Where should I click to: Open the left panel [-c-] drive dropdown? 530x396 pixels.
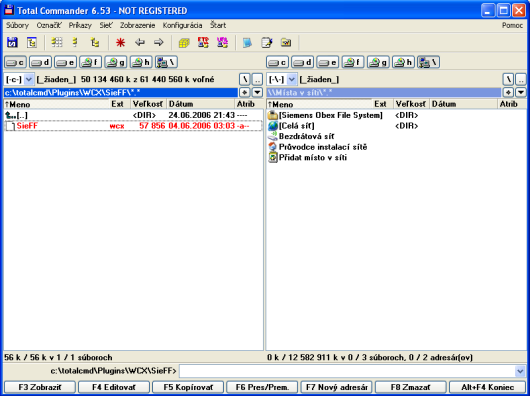click(x=29, y=80)
